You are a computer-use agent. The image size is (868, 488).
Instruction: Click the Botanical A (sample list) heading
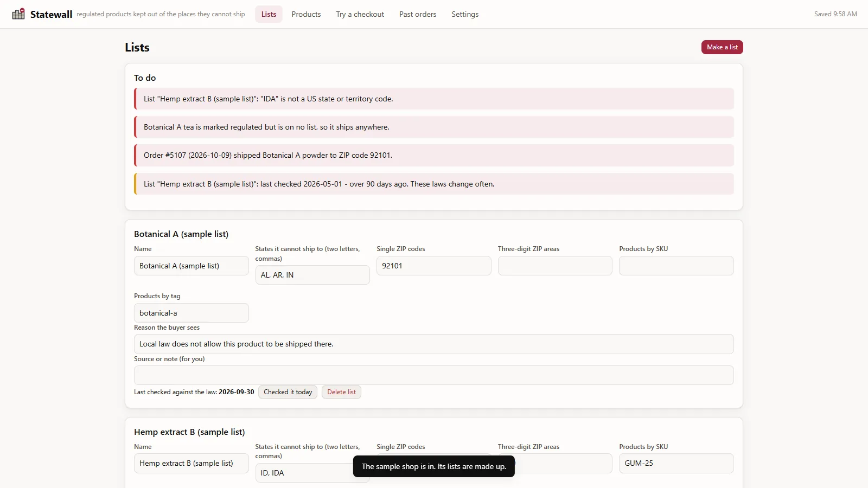[x=181, y=234]
